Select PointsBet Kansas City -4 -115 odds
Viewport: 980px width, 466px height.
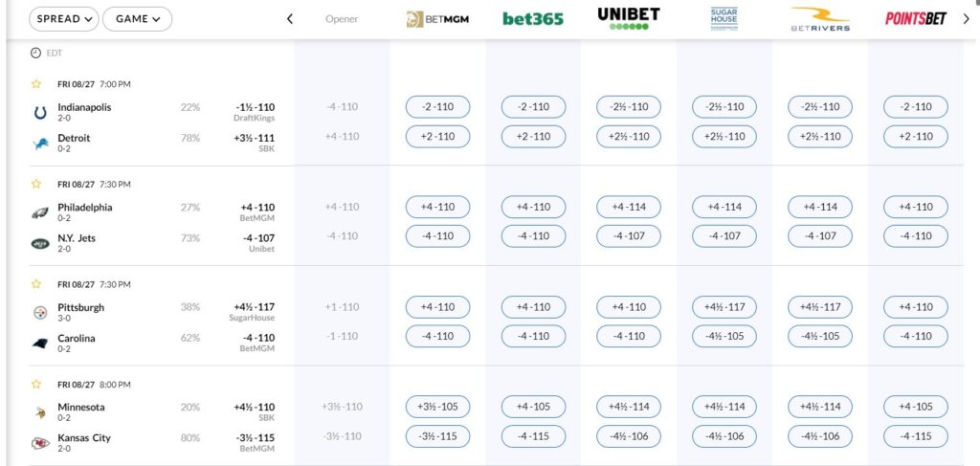coord(916,436)
